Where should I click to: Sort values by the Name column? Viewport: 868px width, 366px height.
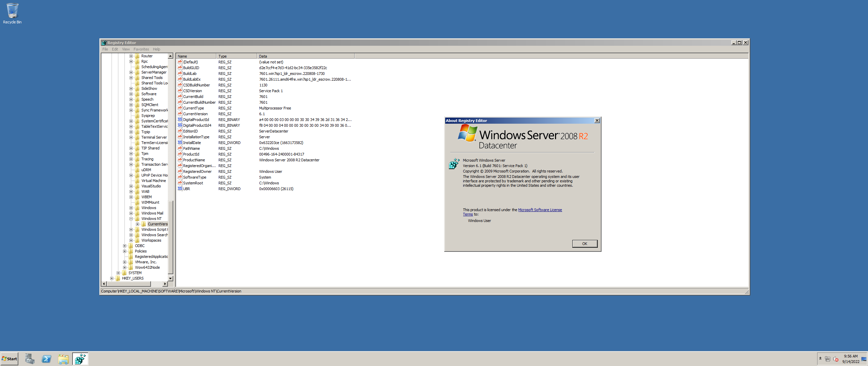[x=196, y=56]
